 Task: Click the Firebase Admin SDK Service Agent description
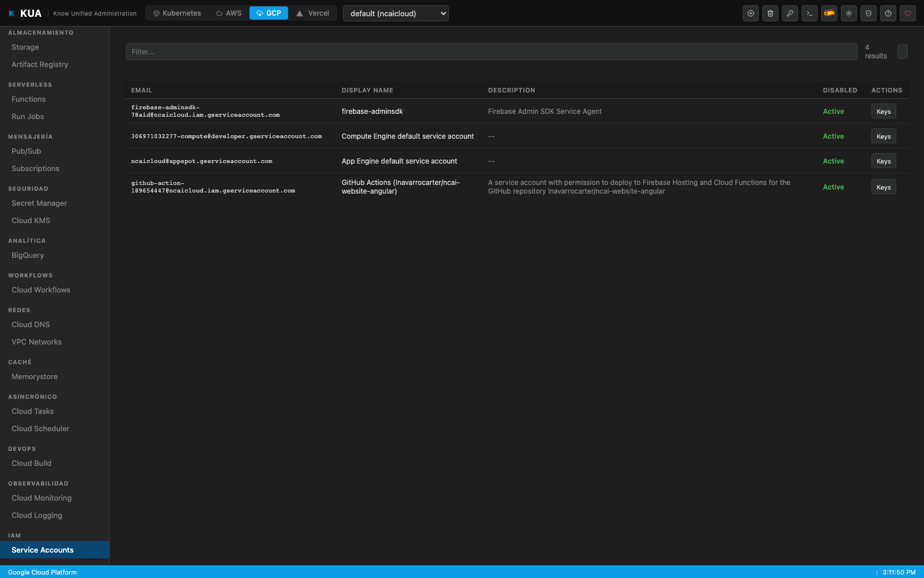pos(545,112)
